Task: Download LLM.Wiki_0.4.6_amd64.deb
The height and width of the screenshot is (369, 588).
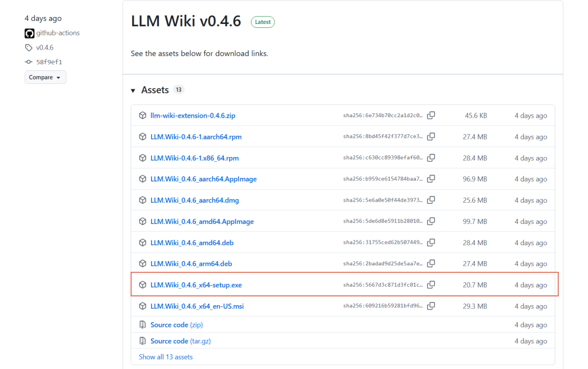Action: (192, 243)
